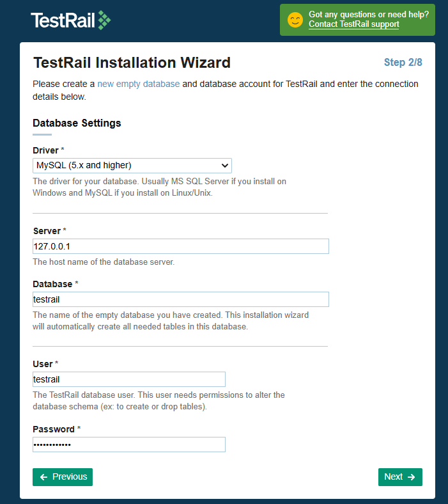Follow the 'new empty database' link
The width and height of the screenshot is (448, 504).
pyautogui.click(x=138, y=84)
